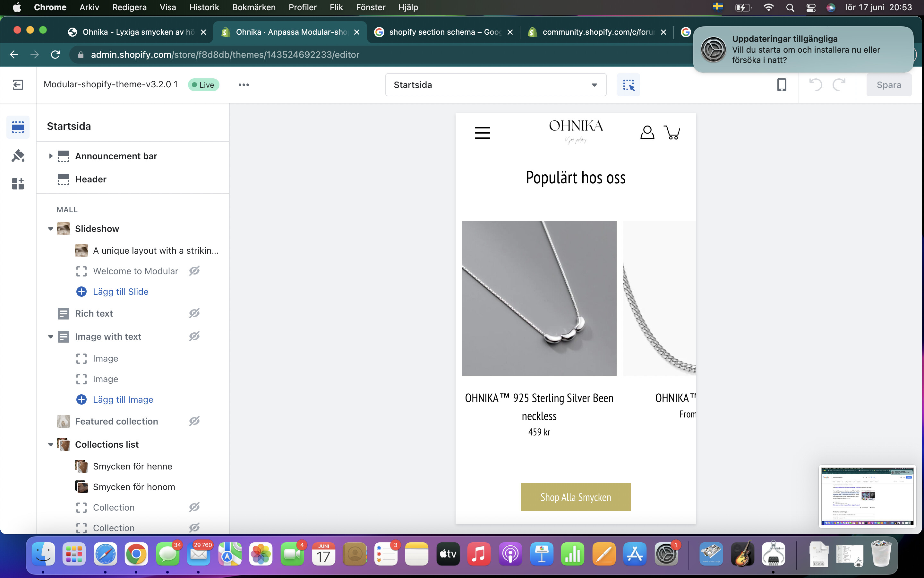Show the last hidden Collection block

tap(194, 528)
